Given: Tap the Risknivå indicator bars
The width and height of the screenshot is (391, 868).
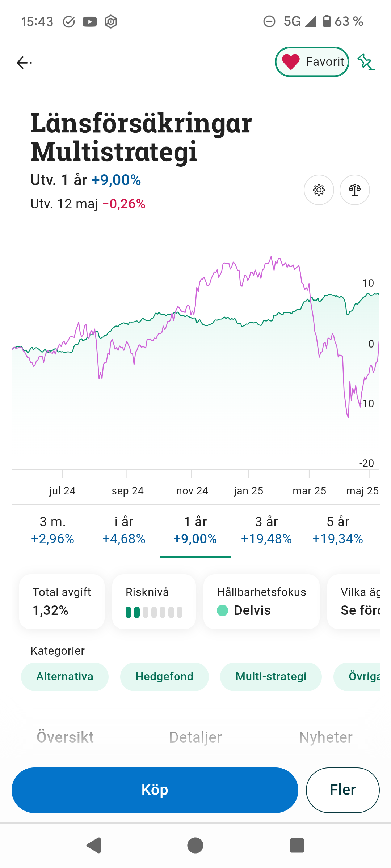Looking at the screenshot, I should click(154, 612).
